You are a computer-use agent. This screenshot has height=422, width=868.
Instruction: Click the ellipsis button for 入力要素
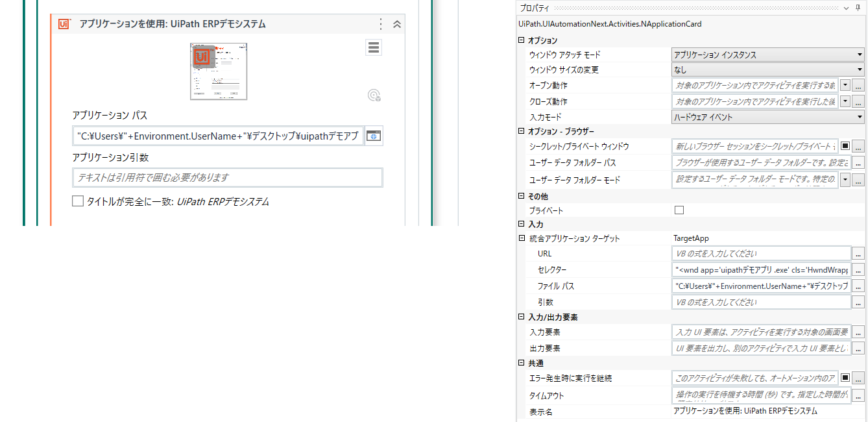(x=858, y=332)
